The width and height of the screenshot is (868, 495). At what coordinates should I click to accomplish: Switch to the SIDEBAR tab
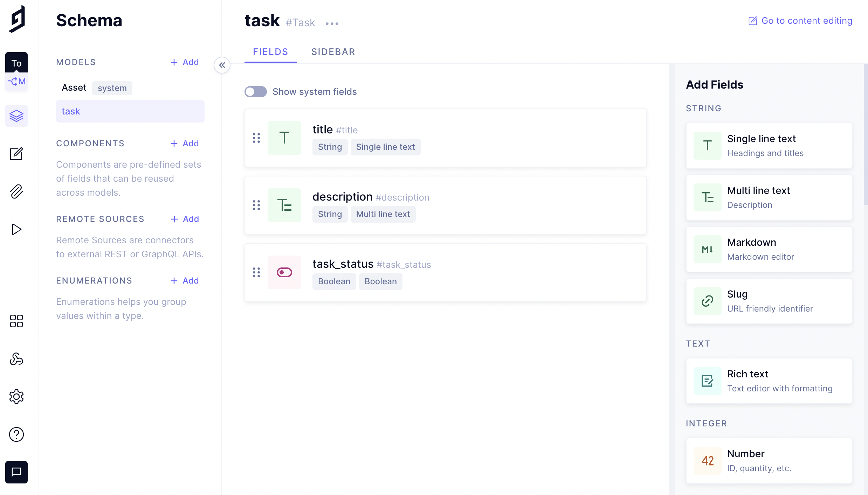333,52
